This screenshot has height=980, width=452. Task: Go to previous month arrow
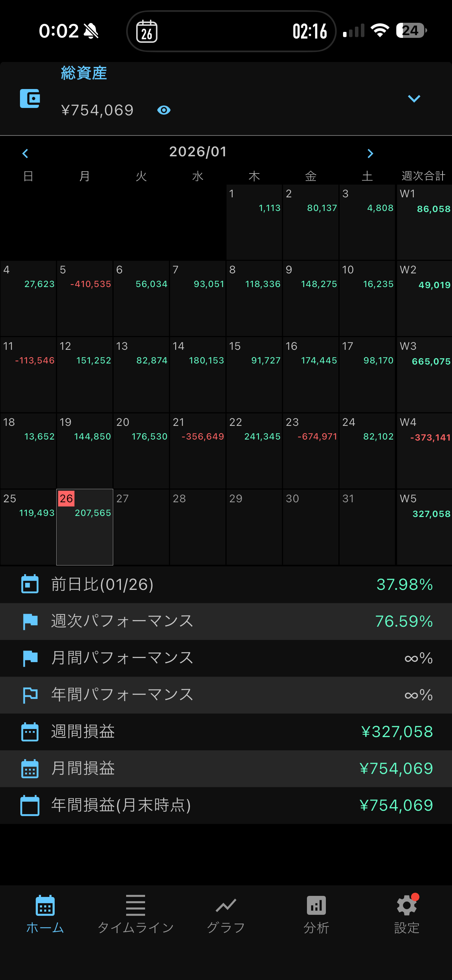[x=25, y=153]
